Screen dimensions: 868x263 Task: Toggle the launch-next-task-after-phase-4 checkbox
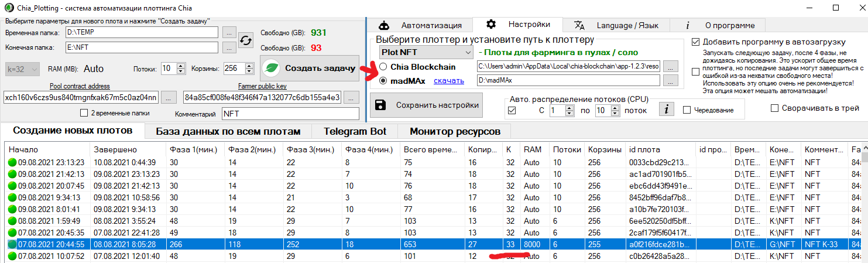click(x=695, y=71)
